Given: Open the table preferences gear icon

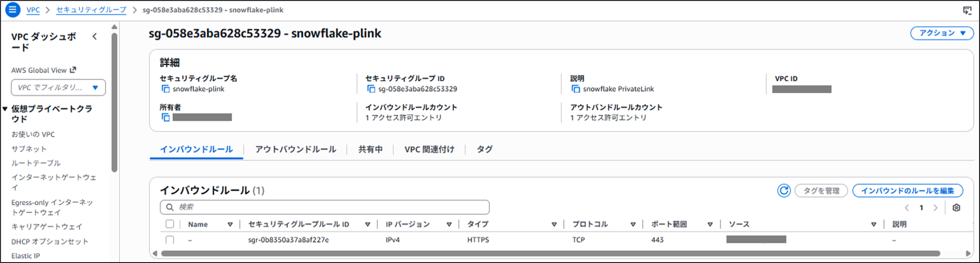Looking at the screenshot, I should [x=956, y=208].
